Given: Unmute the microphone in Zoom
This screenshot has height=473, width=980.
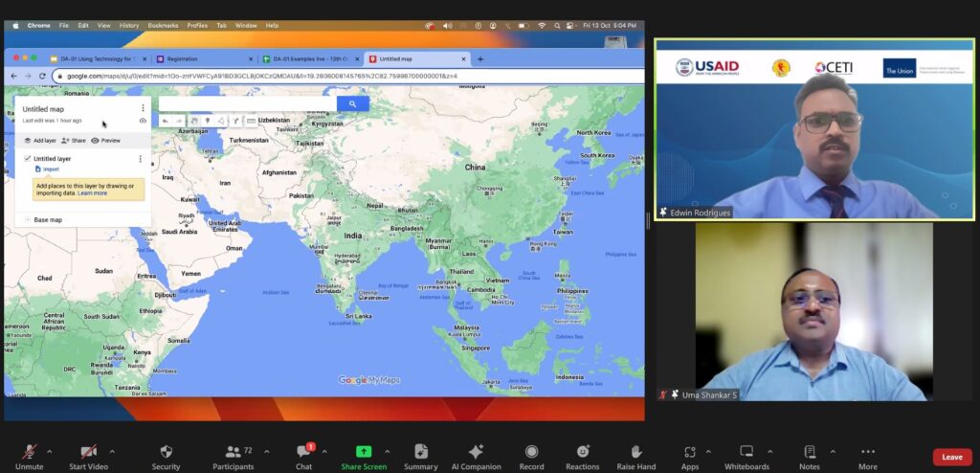Looking at the screenshot, I should [x=29, y=456].
